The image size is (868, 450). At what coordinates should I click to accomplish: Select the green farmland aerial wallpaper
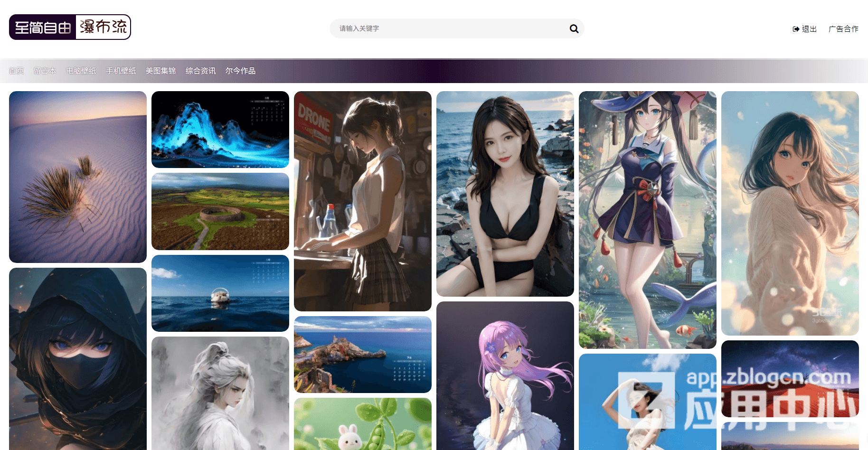coord(220,211)
